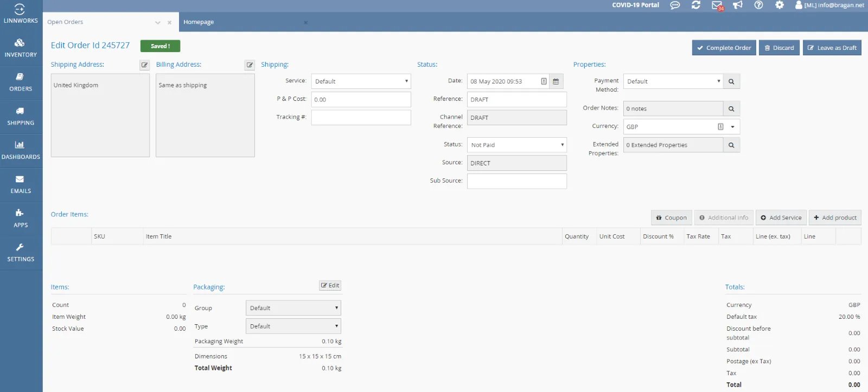Click the Leave as Draft button
Screen dimensions: 868x392
(x=832, y=48)
